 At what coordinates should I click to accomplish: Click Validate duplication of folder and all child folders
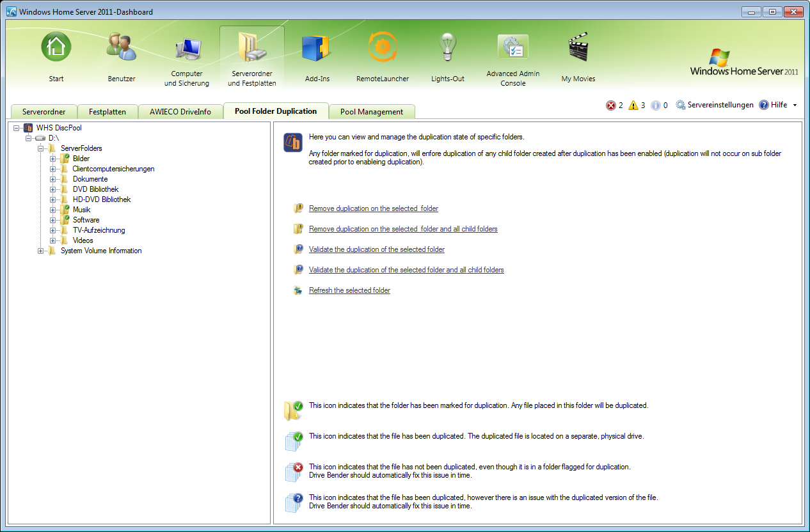pyautogui.click(x=406, y=270)
